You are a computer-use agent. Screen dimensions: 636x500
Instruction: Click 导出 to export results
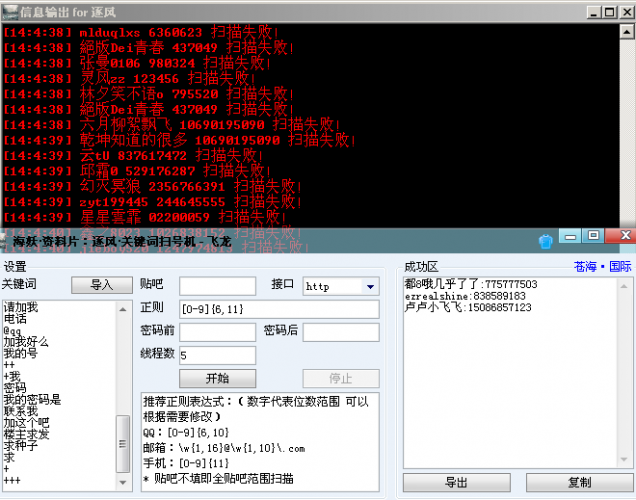click(456, 483)
